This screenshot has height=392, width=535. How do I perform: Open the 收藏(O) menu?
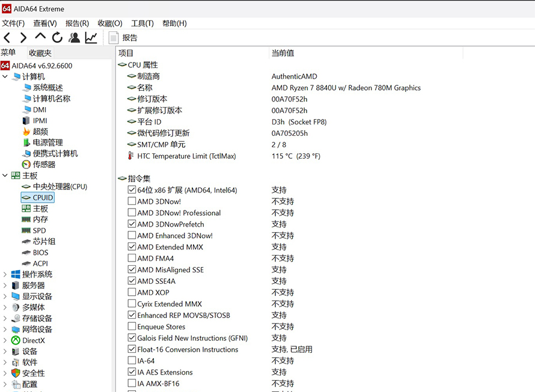pos(110,23)
